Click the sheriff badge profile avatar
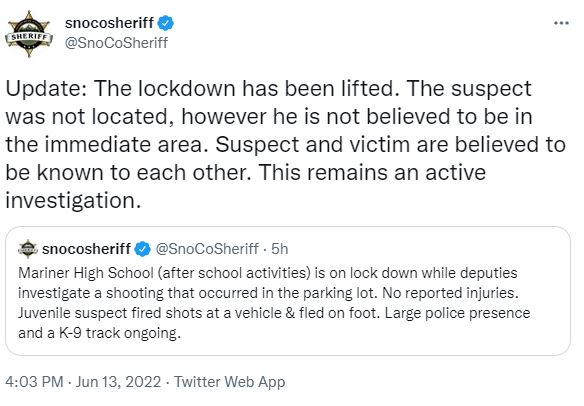Viewport: 584px width, 406px height. pos(29,34)
